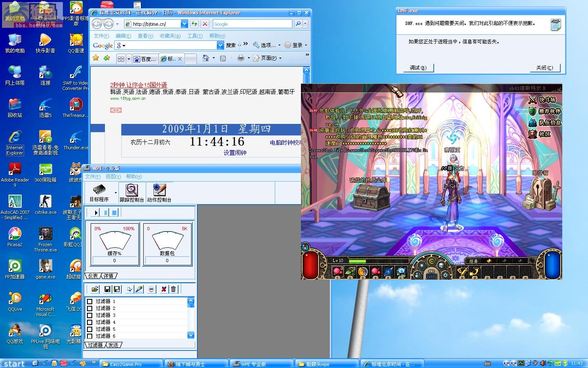Open the IE address bar dropdown
588x368 pixels.
[184, 24]
